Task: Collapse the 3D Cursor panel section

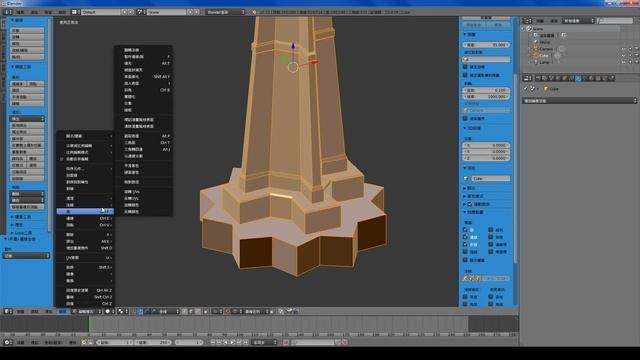Action: click(473, 128)
